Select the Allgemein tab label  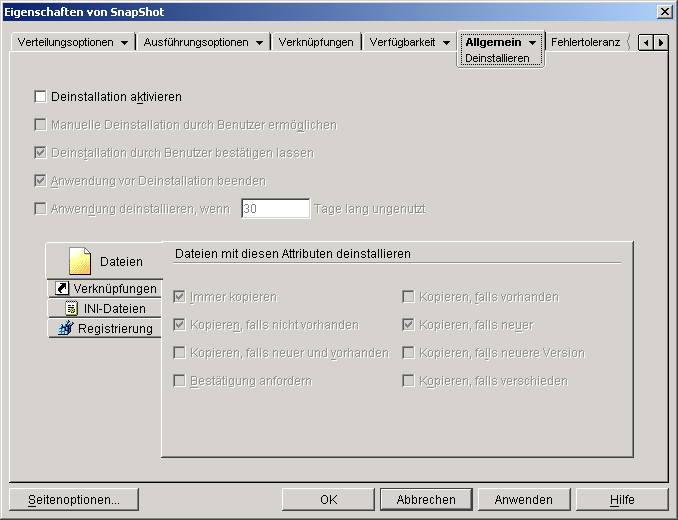click(x=493, y=42)
